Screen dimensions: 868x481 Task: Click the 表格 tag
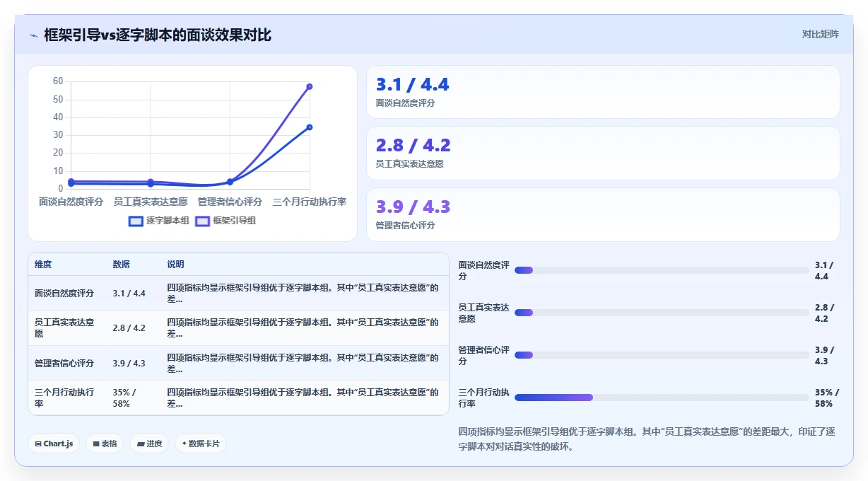tap(105, 444)
